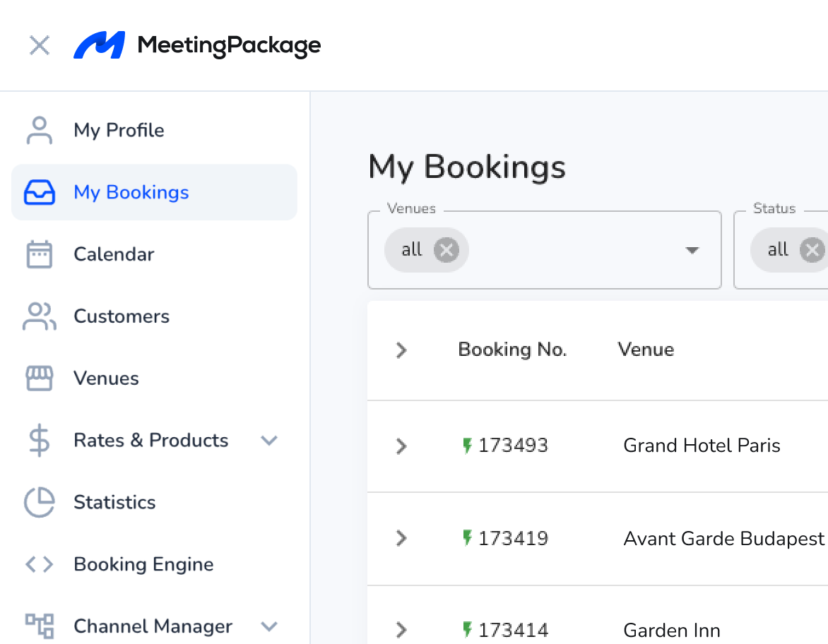Open the Statistics pie chart icon
Viewport: 828px width, 644px height.
40,502
